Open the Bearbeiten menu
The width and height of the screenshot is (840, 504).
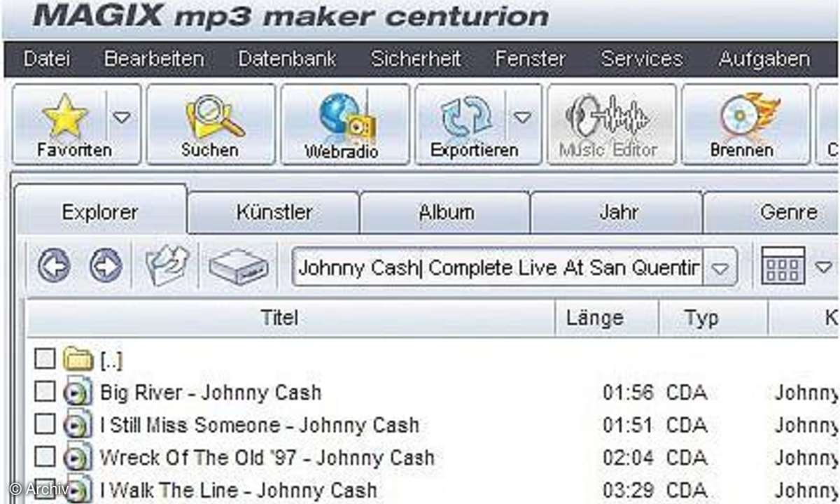point(154,59)
